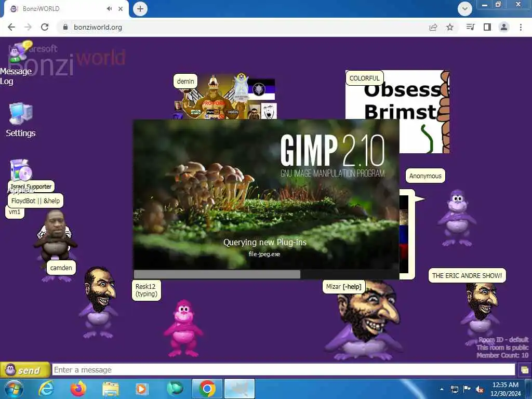Screen dimensions: 532x399
Task: Select the FloydBot || &help name tag
Action: (35, 201)
